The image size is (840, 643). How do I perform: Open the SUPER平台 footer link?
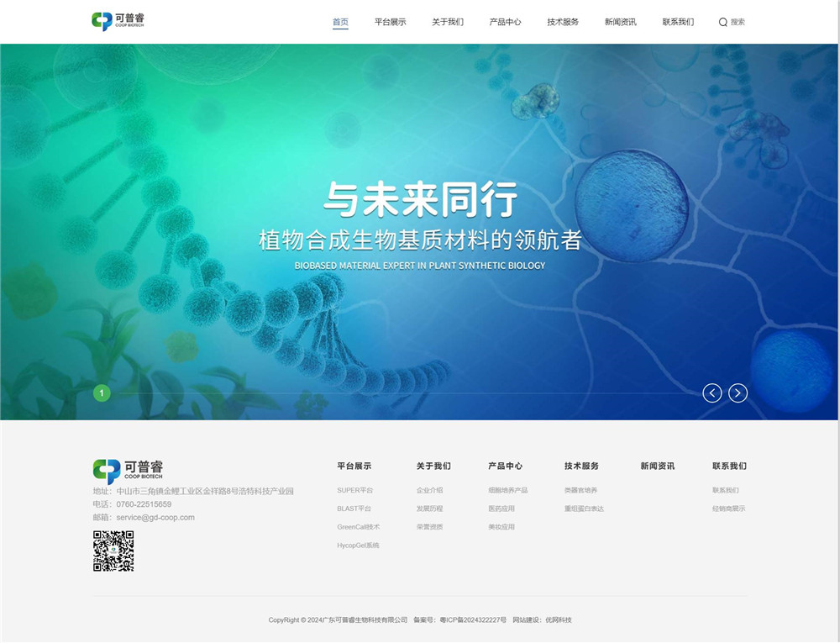[354, 490]
